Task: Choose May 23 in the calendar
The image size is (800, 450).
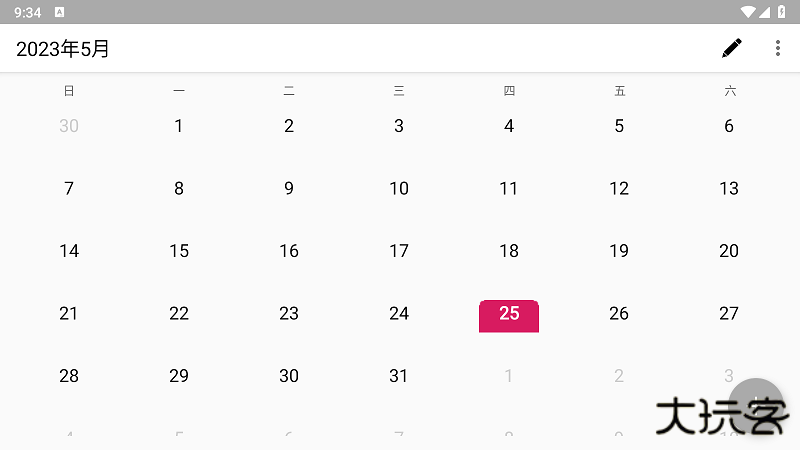Action: pos(289,314)
